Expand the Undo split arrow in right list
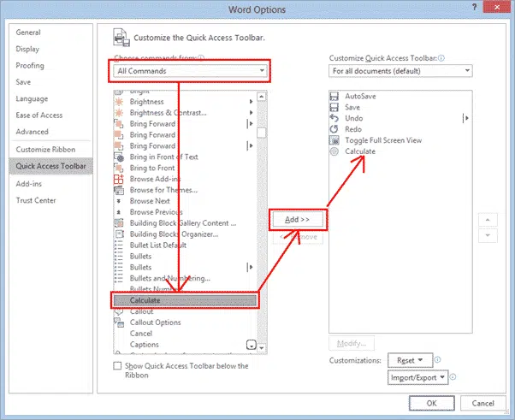This screenshot has width=515, height=420. (x=465, y=118)
